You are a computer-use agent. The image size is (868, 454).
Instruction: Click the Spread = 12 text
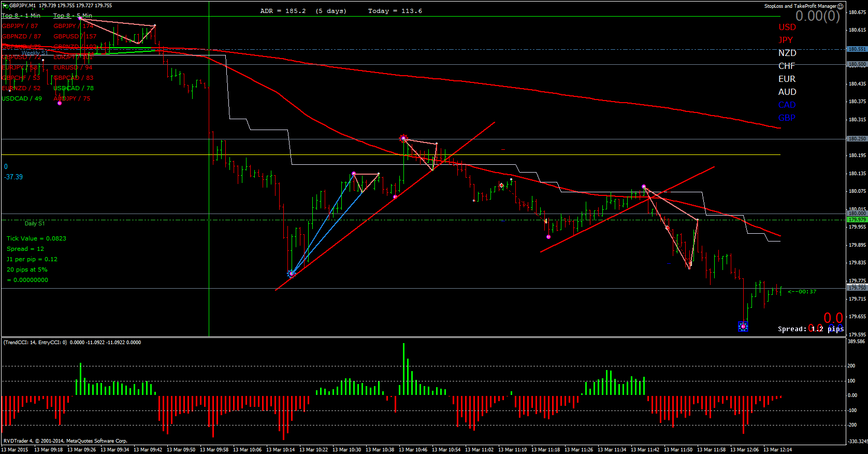[x=25, y=249]
